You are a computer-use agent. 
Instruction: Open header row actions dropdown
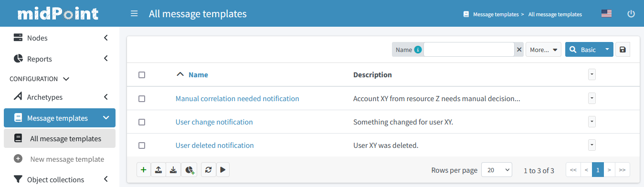[x=592, y=74]
